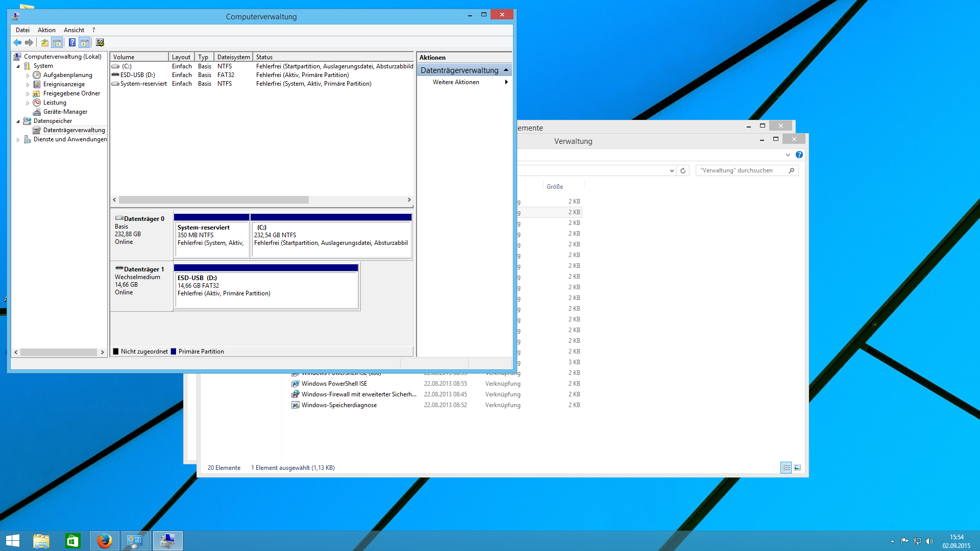Select the ESD-USB (D:) partition block
Screen dimensions: 980x551
tap(266, 289)
